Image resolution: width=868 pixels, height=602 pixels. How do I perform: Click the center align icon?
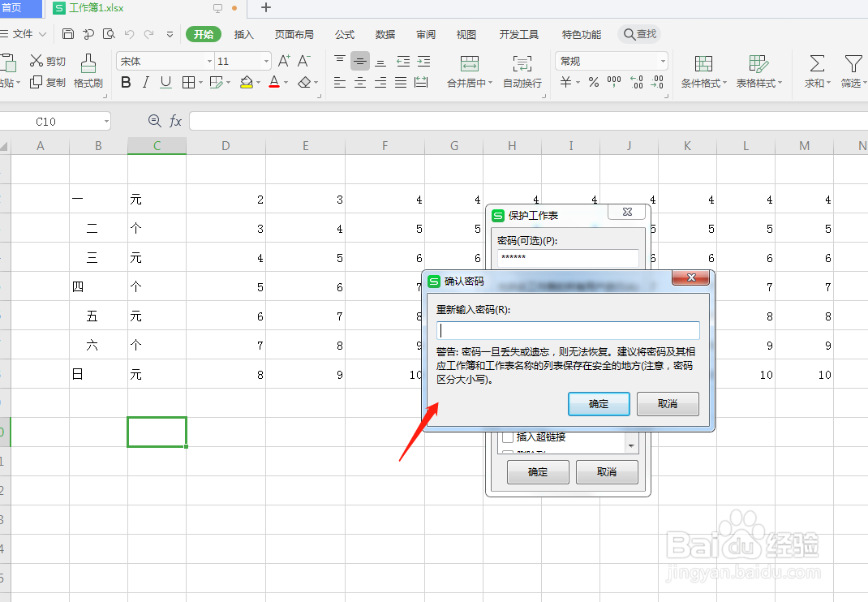(359, 82)
